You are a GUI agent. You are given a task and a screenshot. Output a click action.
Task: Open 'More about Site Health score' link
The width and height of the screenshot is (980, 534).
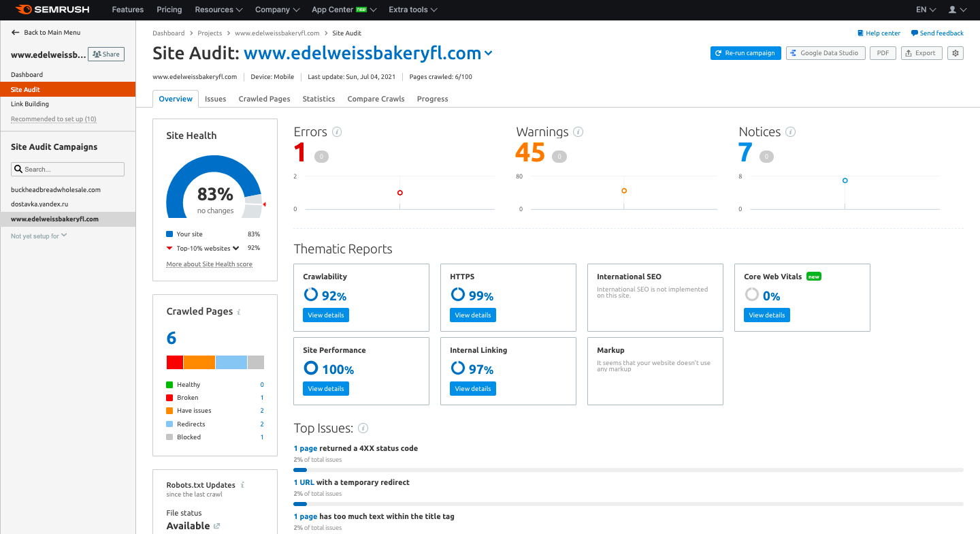pyautogui.click(x=209, y=264)
